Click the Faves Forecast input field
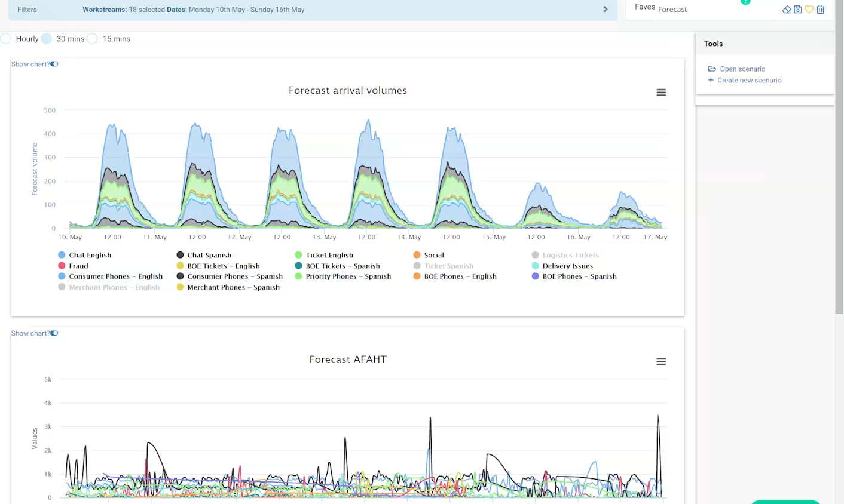Image resolution: width=844 pixels, height=504 pixels. [x=715, y=10]
